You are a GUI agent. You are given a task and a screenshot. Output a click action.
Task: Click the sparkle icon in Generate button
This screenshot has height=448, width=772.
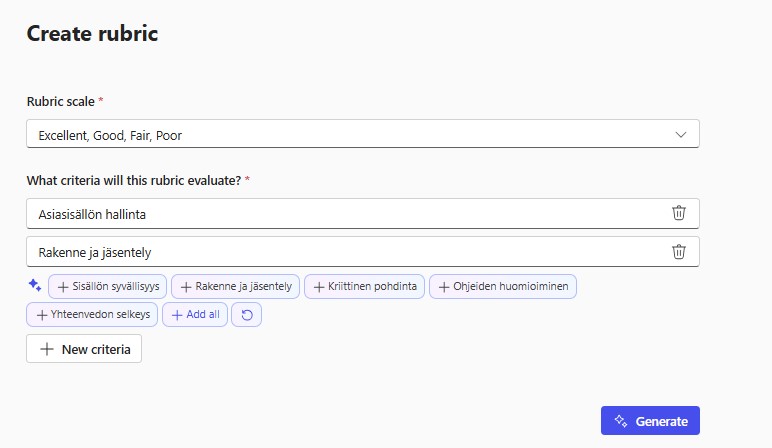(x=621, y=421)
